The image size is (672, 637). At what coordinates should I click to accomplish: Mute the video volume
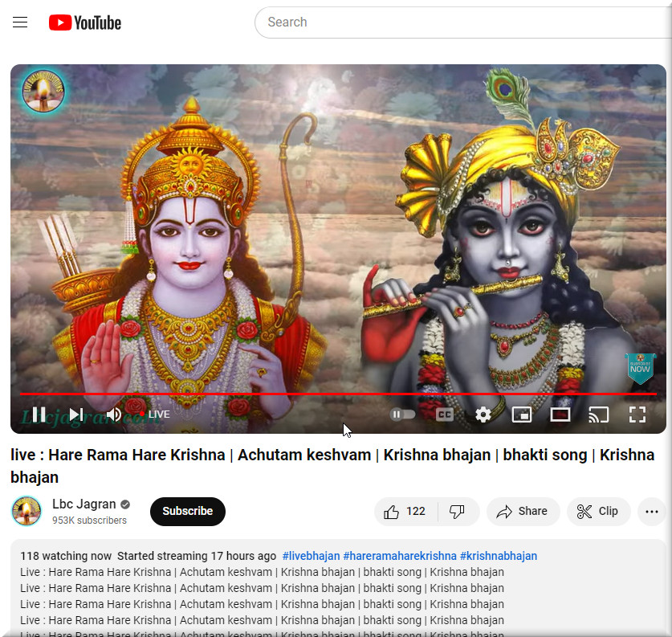[x=114, y=414]
